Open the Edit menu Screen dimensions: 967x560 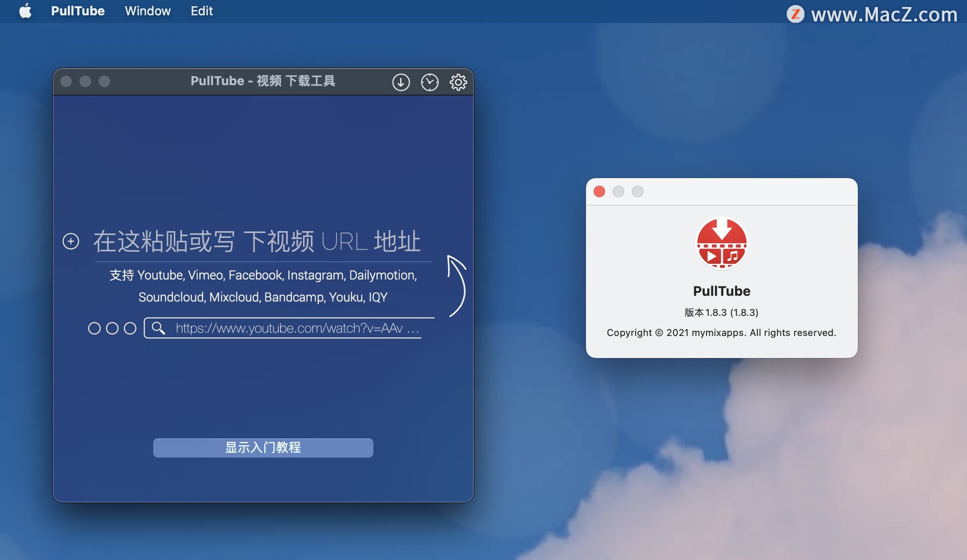(x=201, y=11)
